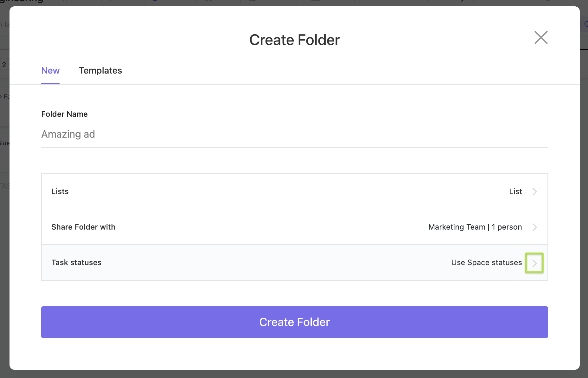Close the Create Folder dialog
588x378 pixels.
[x=541, y=37]
